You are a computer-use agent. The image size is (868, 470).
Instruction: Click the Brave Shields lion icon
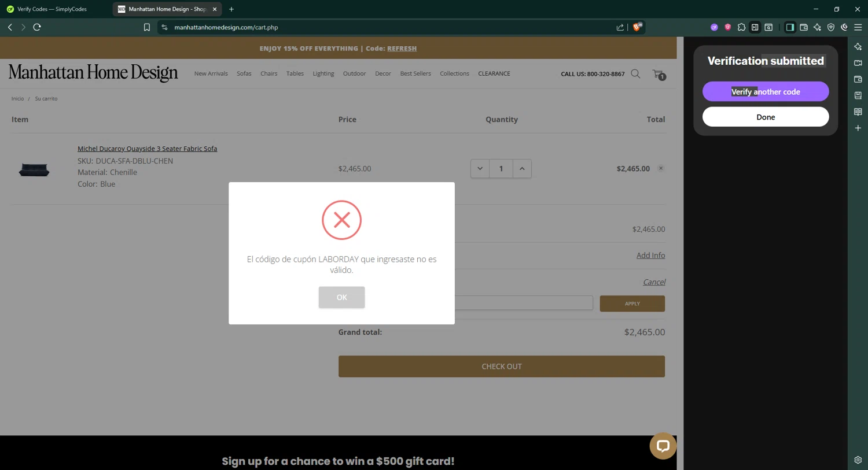pos(637,27)
